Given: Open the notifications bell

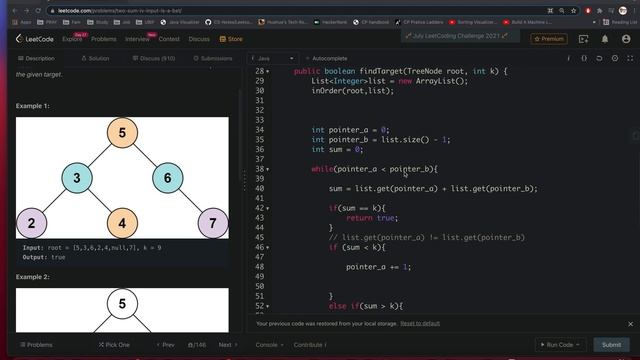Looking at the screenshot, I should click(x=604, y=39).
